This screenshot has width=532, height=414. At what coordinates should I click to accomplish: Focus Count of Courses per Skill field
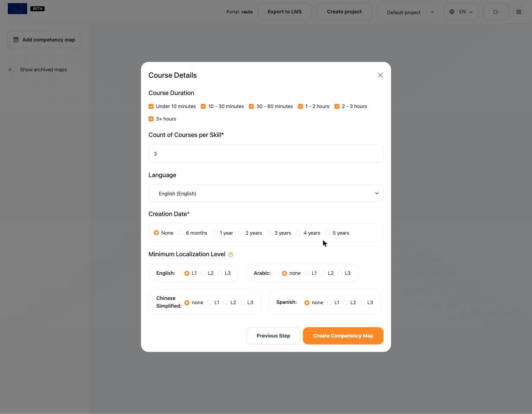(266, 153)
